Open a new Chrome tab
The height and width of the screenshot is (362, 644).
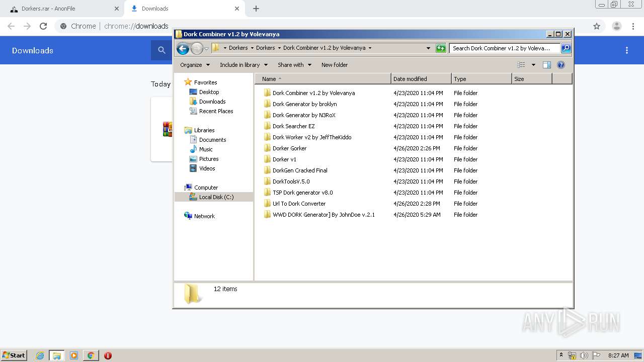point(256,9)
